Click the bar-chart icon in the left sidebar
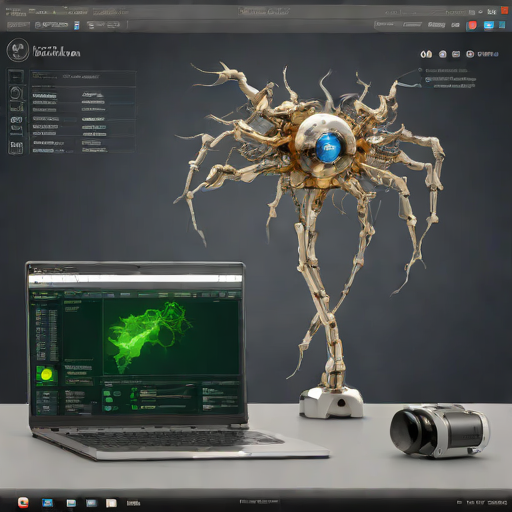512x512 pixels. click(x=16, y=107)
